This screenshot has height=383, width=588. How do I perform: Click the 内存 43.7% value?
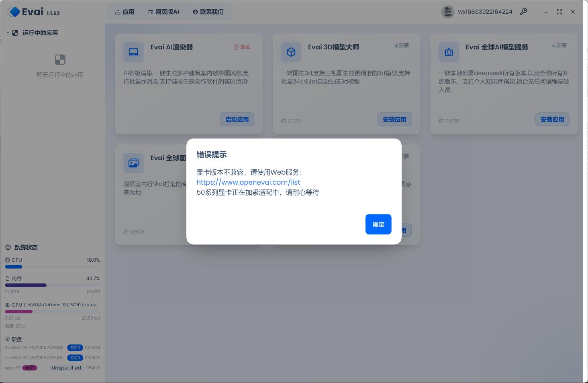[x=93, y=279]
